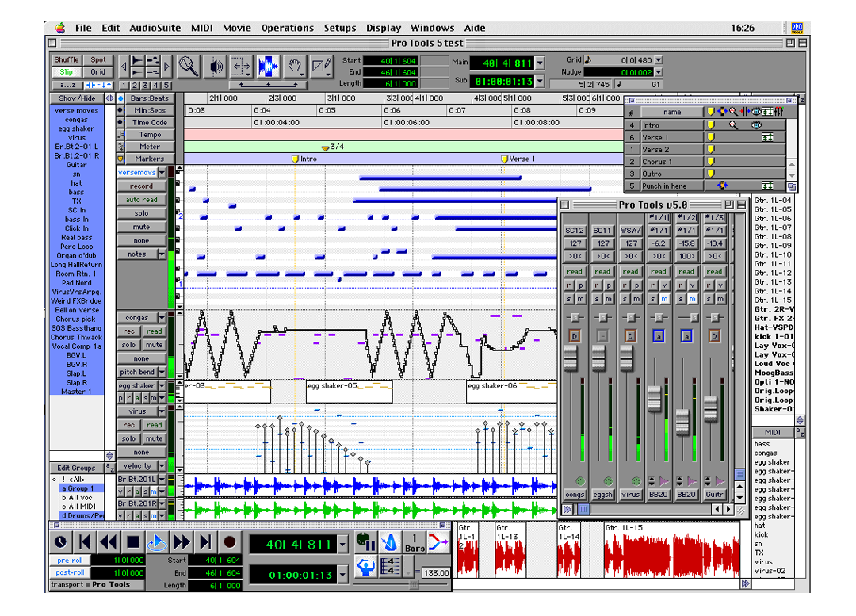Viewport: 856px width, 616px height.
Task: Click the Return to Zero transport button
Action: [85, 542]
